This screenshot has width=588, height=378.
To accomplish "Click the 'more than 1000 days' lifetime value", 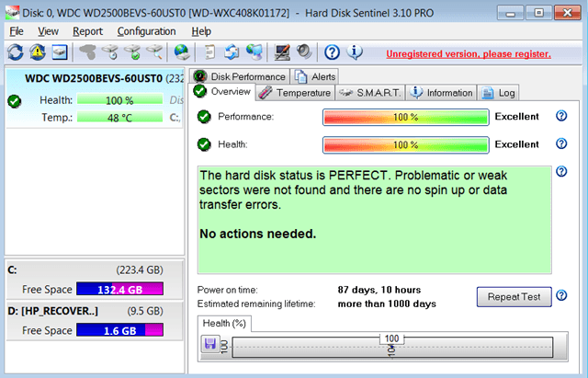I will (x=387, y=304).
